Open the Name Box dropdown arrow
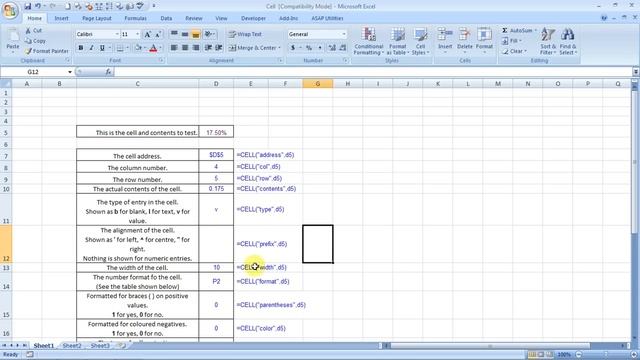This screenshot has width=640, height=360. (x=70, y=72)
